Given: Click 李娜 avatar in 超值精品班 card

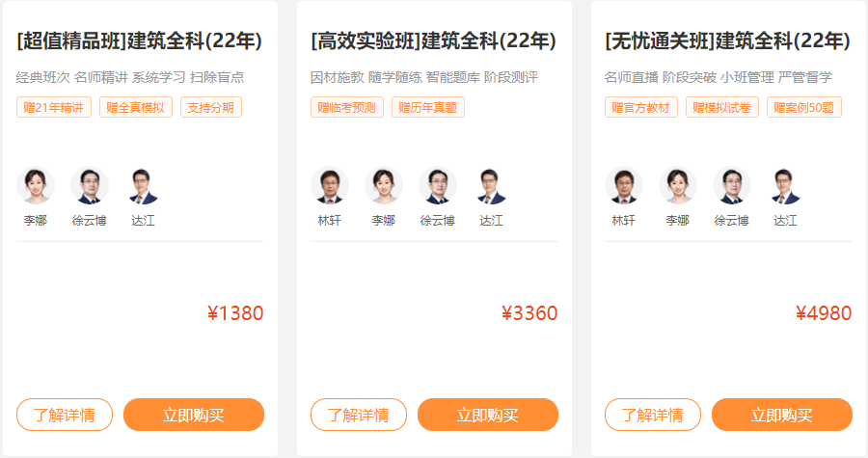Looking at the screenshot, I should 36,185.
